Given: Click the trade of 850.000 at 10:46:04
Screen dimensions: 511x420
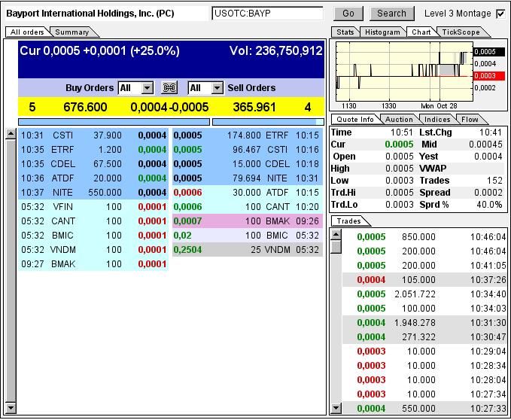Looking at the screenshot, I should point(424,237).
